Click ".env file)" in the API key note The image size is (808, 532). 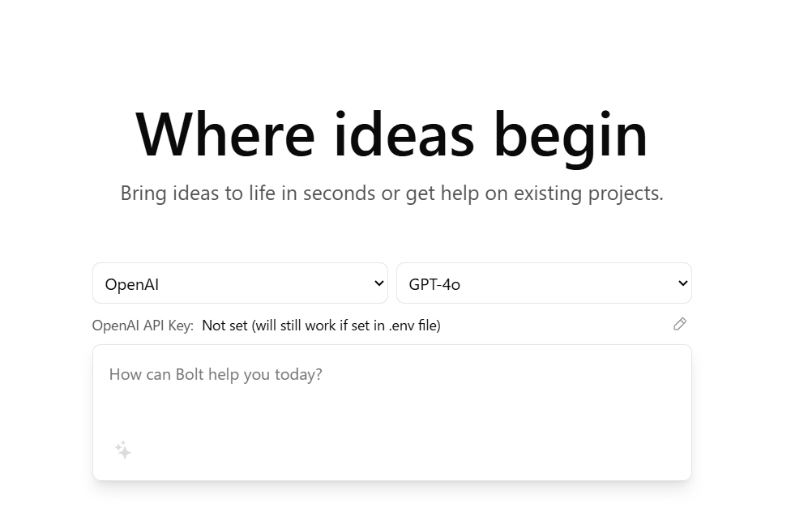(x=413, y=326)
